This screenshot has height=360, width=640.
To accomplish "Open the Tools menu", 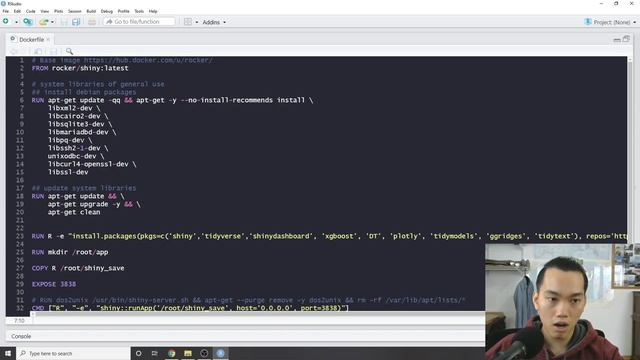I will pos(139,11).
